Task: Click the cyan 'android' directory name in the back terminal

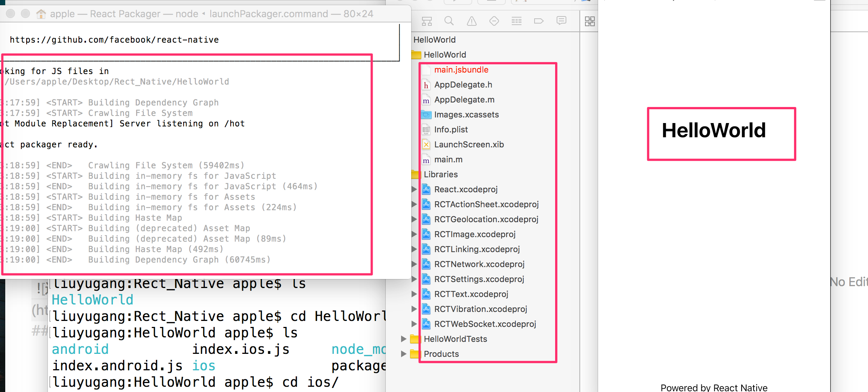Action: coord(80,349)
